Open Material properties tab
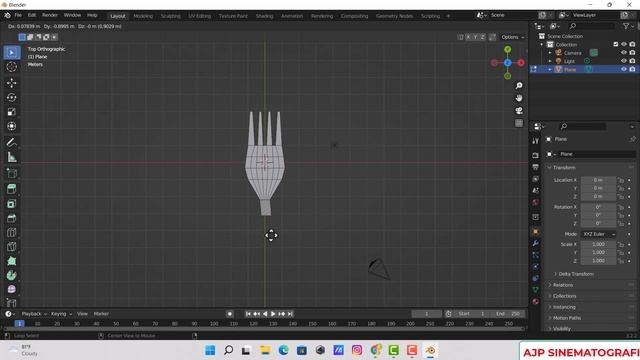This screenshot has height=360, width=640. tap(536, 301)
